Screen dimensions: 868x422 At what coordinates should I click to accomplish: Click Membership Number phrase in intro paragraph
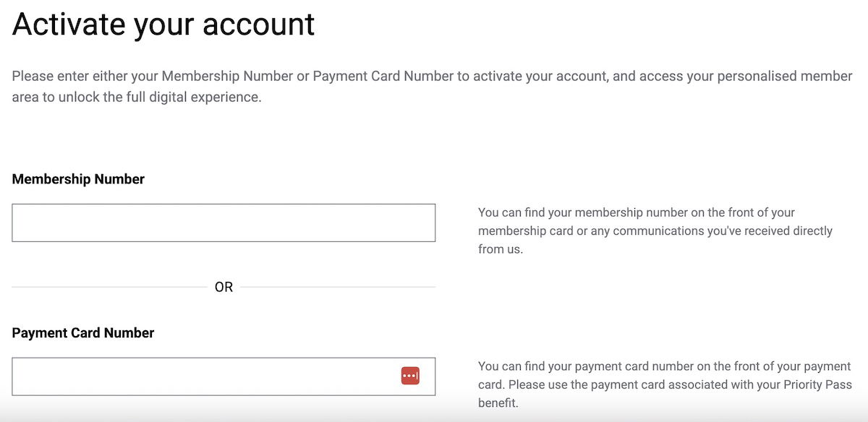pos(227,76)
